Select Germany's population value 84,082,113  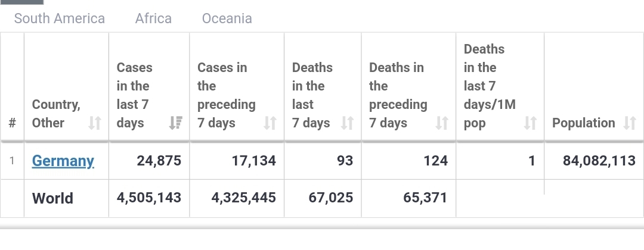pos(599,161)
